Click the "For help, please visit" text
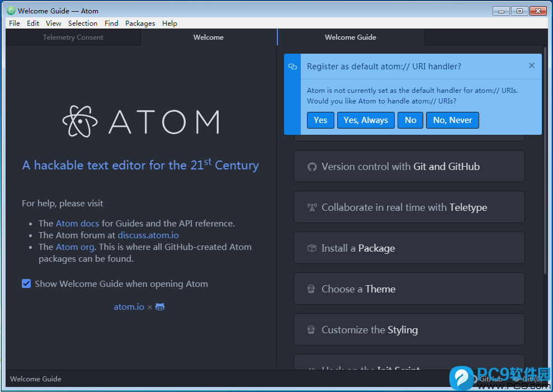The image size is (553, 392). (x=63, y=203)
